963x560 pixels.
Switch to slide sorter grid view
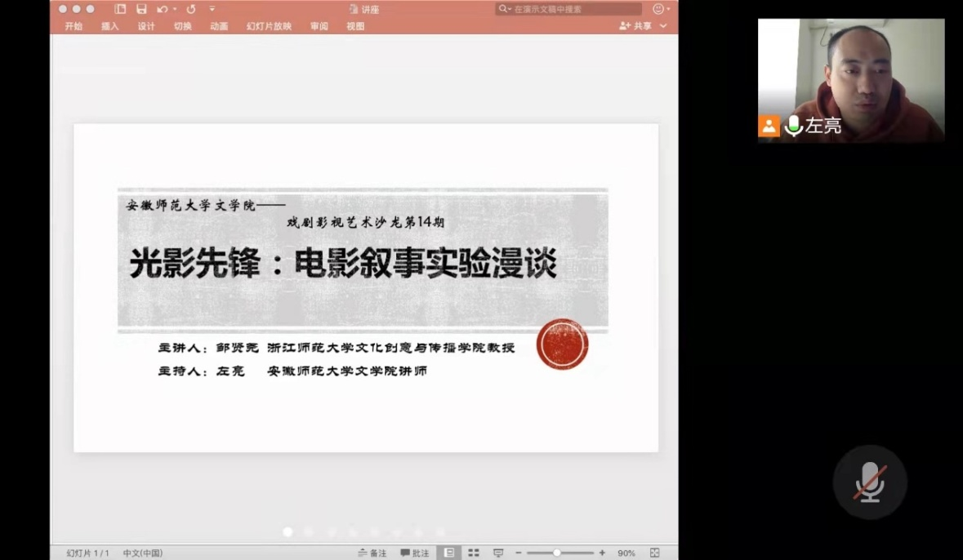point(473,553)
